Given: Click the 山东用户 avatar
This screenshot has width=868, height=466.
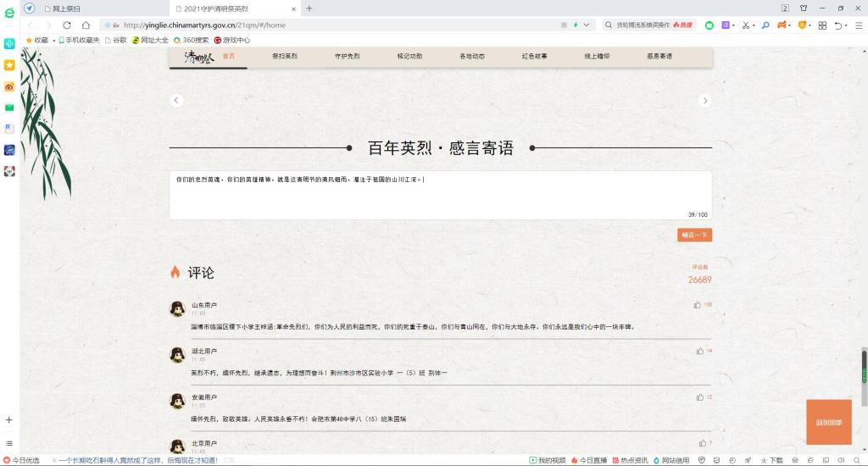Looking at the screenshot, I should point(178,308).
